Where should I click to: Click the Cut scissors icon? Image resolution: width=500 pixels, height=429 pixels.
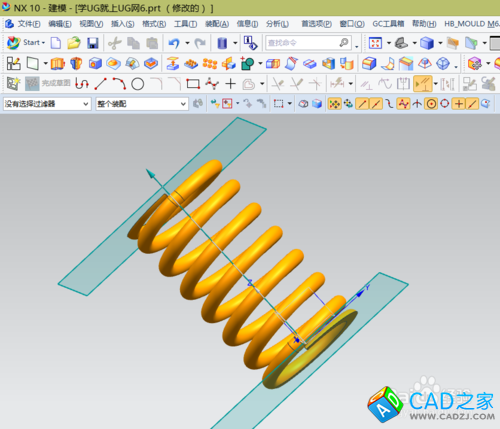point(115,43)
